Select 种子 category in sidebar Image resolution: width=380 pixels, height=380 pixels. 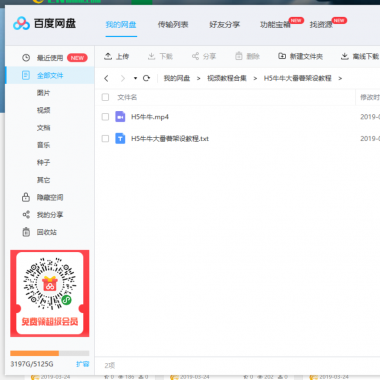click(x=43, y=162)
